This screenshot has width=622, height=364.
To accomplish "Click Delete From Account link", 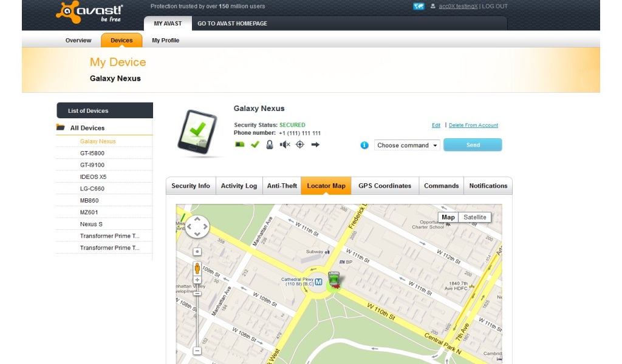I will 475,125.
